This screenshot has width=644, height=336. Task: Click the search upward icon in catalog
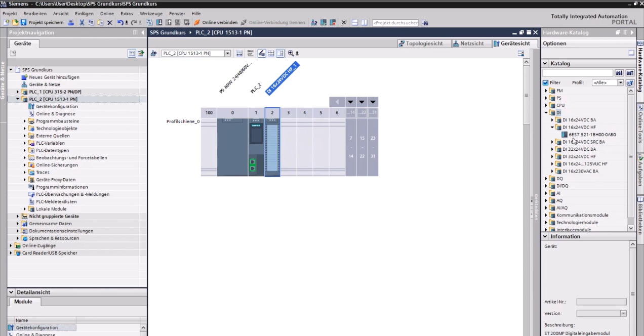click(630, 73)
